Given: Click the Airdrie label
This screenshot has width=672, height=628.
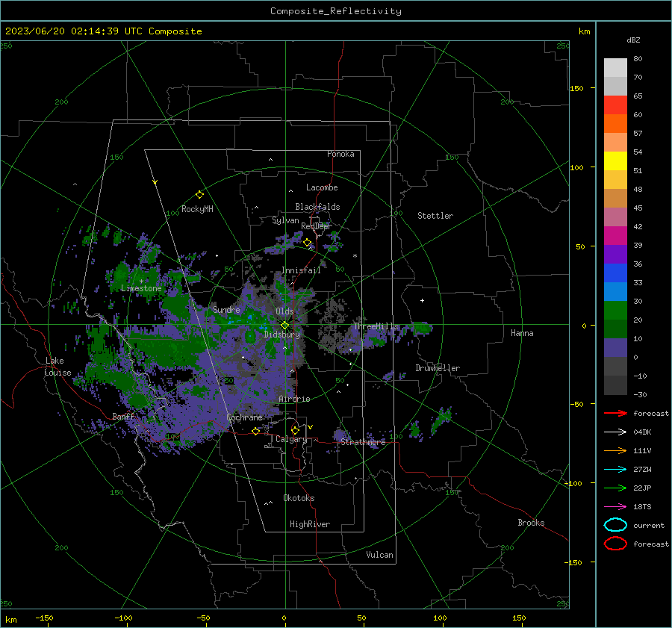Looking at the screenshot, I should coord(294,399).
